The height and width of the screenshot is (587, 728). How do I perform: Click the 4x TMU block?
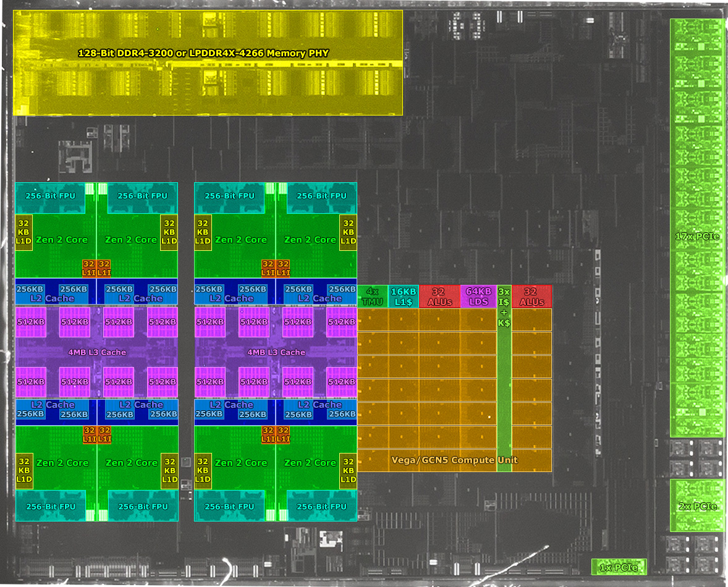pyautogui.click(x=372, y=297)
